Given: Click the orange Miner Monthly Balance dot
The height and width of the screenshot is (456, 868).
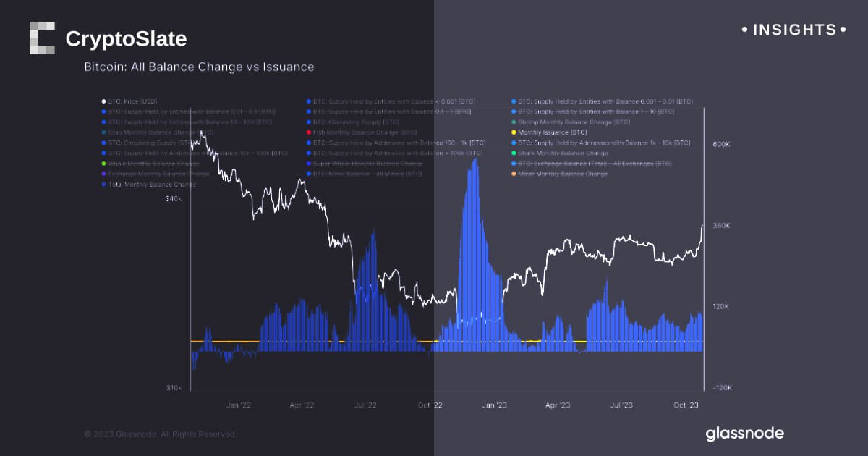Looking at the screenshot, I should pos(514,174).
